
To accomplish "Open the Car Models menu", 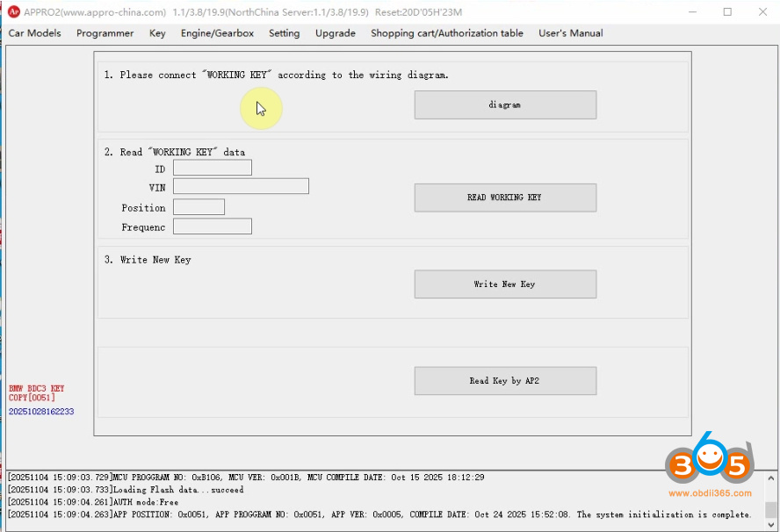I will coord(34,33).
